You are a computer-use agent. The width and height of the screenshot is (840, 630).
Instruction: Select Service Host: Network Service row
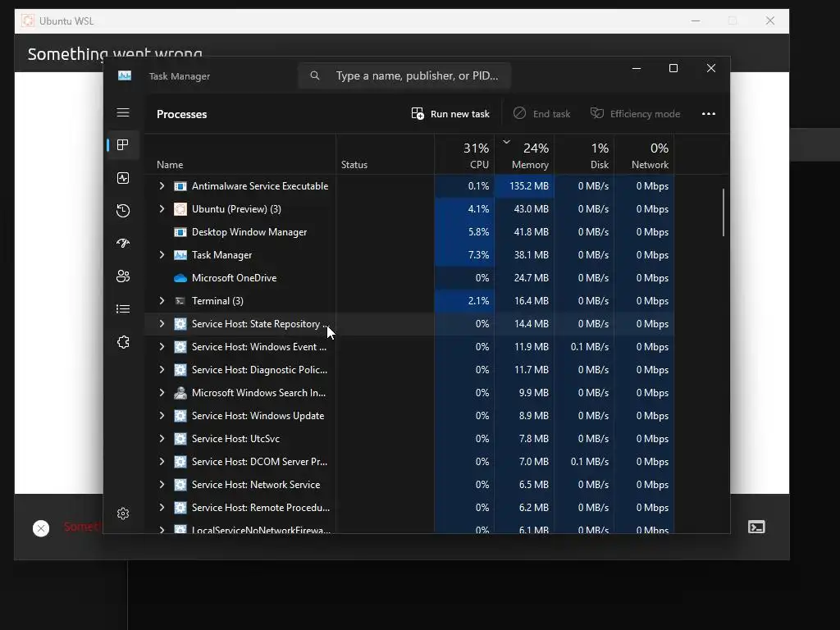(x=409, y=485)
